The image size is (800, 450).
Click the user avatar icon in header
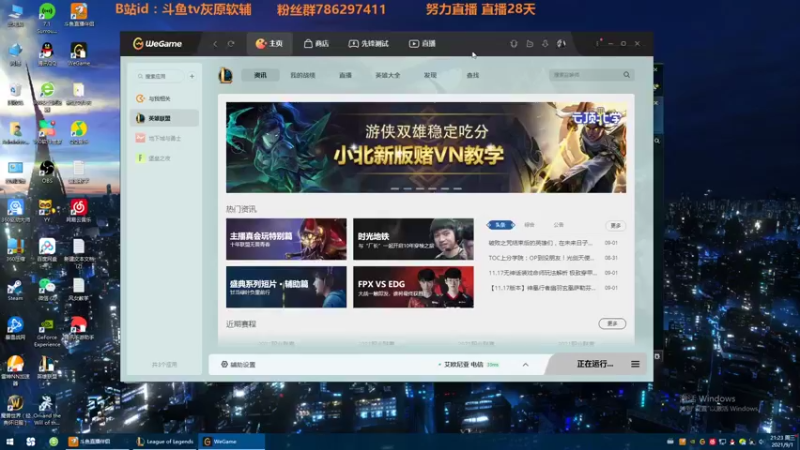tap(561, 44)
